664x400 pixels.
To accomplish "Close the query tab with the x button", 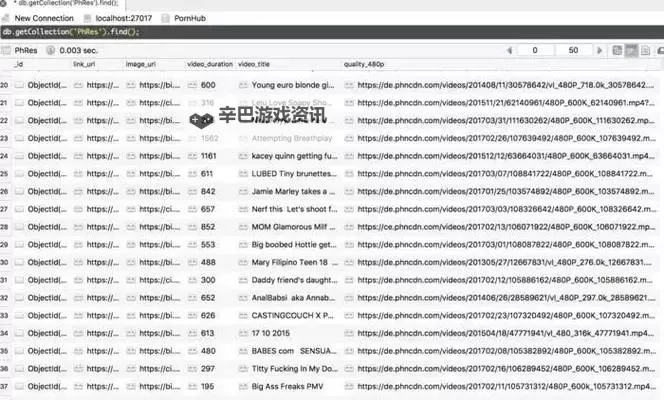I will (x=8, y=4).
